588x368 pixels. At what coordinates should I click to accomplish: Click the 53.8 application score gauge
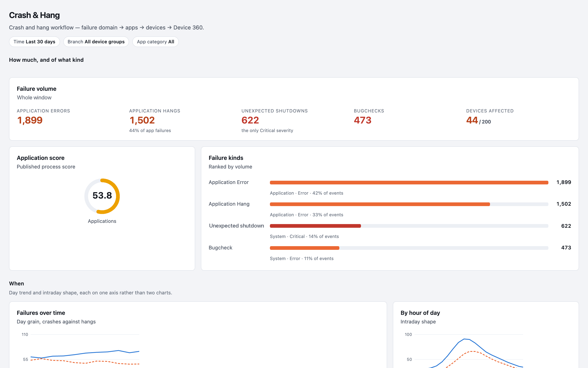tap(102, 196)
